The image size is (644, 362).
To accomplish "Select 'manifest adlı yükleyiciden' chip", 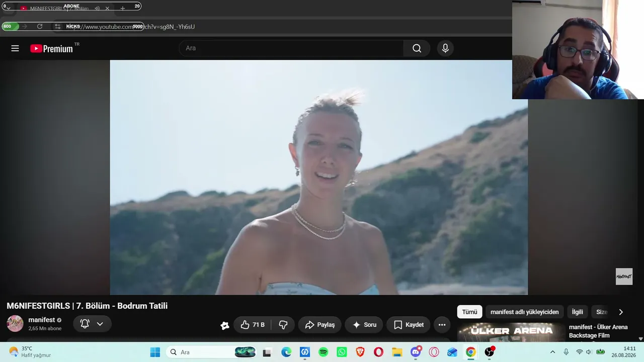I will [524, 312].
